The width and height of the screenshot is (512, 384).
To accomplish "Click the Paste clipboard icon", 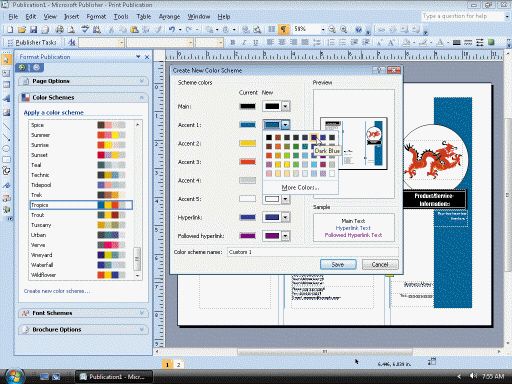I will point(134,30).
